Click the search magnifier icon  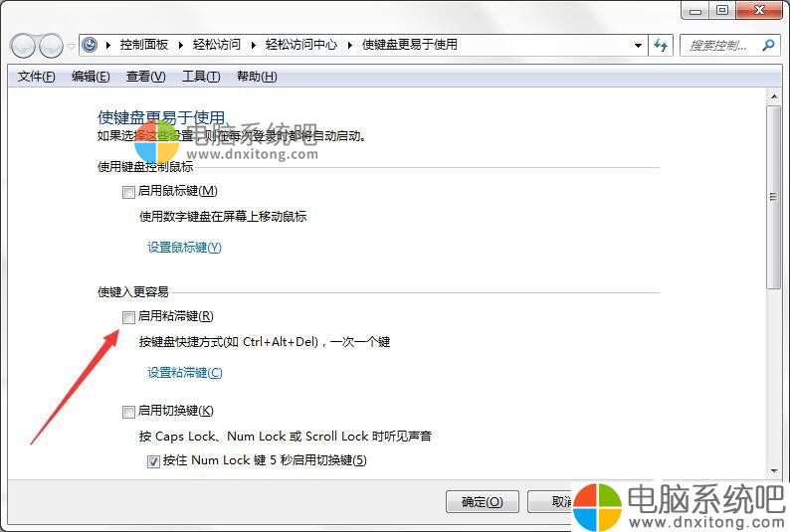pos(768,46)
